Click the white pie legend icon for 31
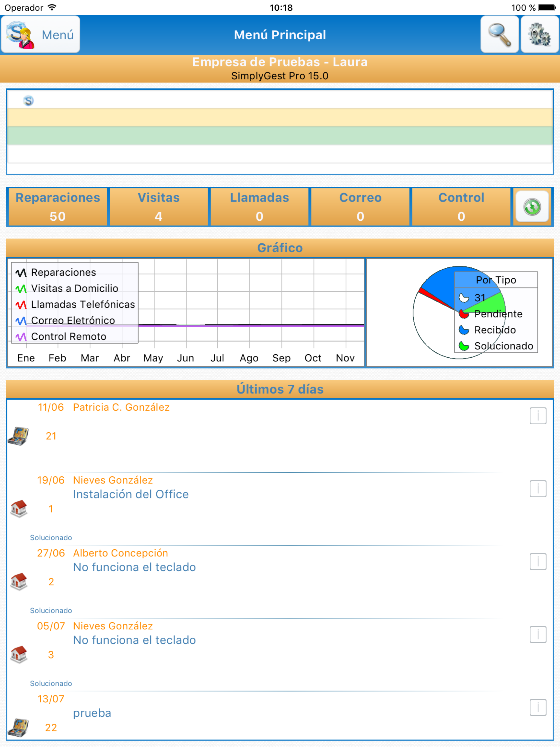 coord(464,298)
